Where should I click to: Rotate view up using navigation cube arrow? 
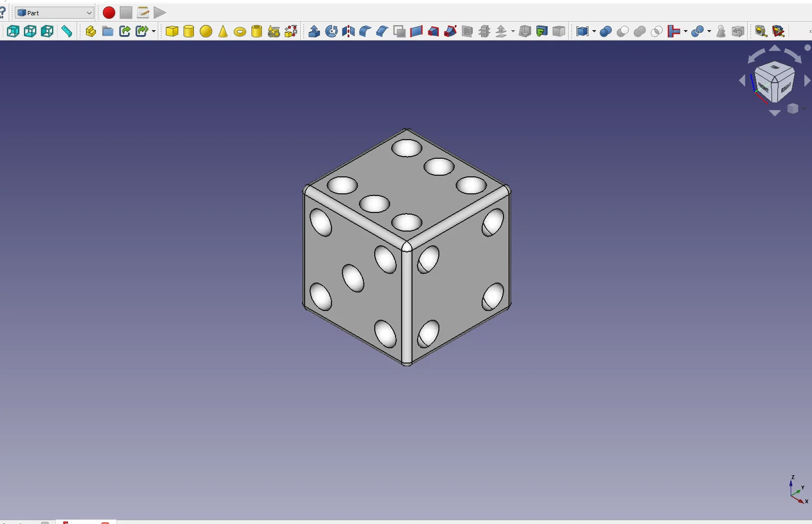tap(775, 48)
